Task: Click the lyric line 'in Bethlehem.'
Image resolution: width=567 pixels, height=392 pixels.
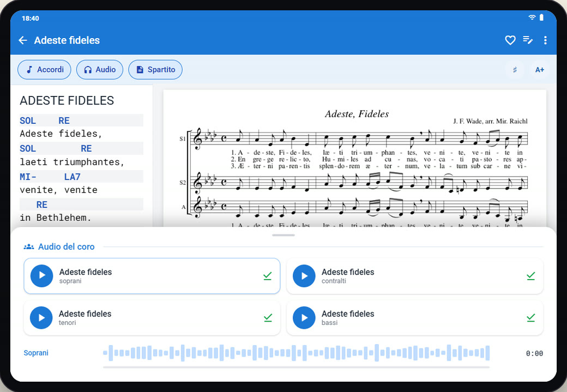Action: pos(55,218)
